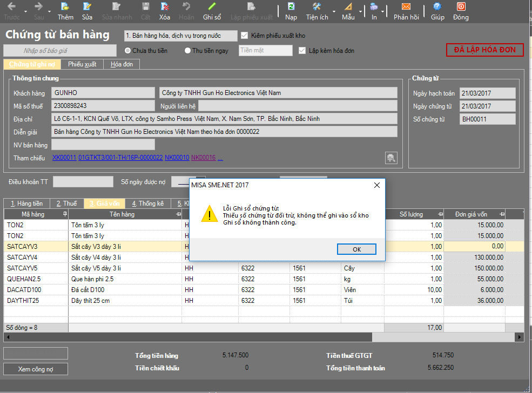This screenshot has width=532, height=393.
Task: Click the Đóng (Close) toolbar icon
Action: click(461, 11)
